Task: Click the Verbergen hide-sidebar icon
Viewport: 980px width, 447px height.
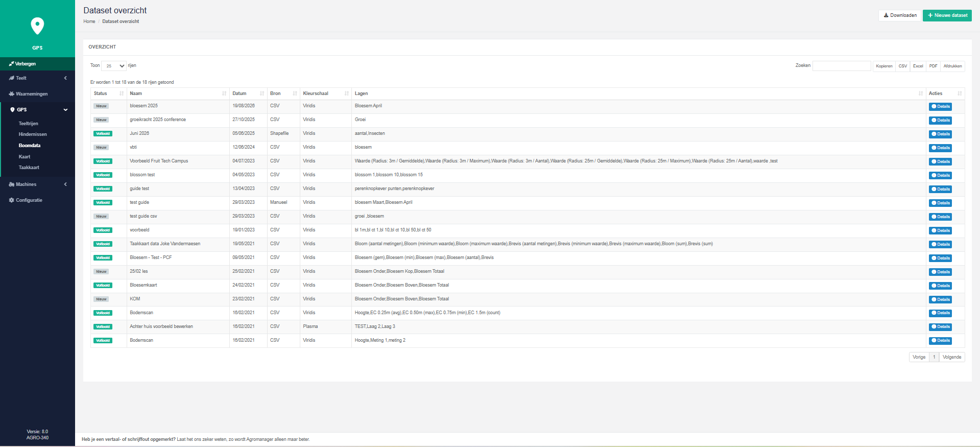Action: pyautogui.click(x=11, y=64)
